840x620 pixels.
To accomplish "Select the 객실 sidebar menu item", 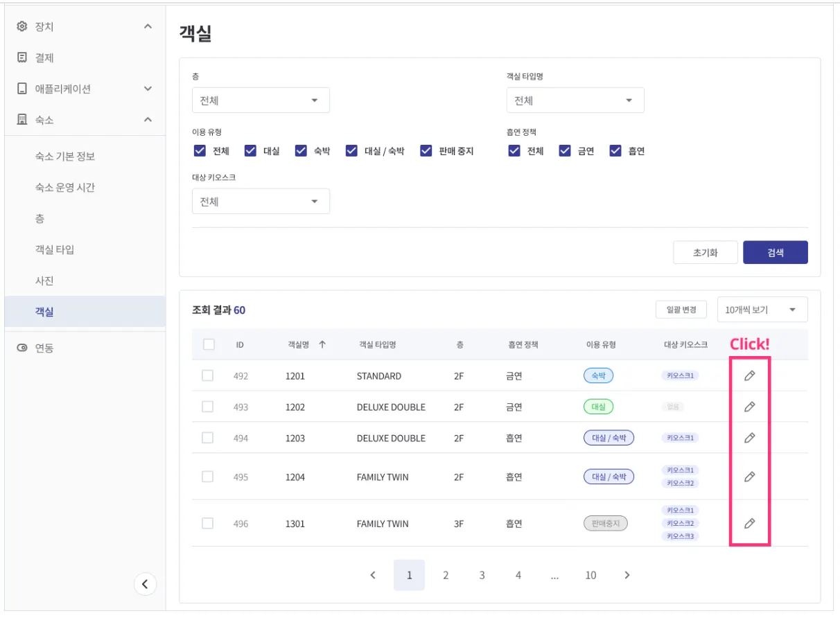I will coord(85,312).
